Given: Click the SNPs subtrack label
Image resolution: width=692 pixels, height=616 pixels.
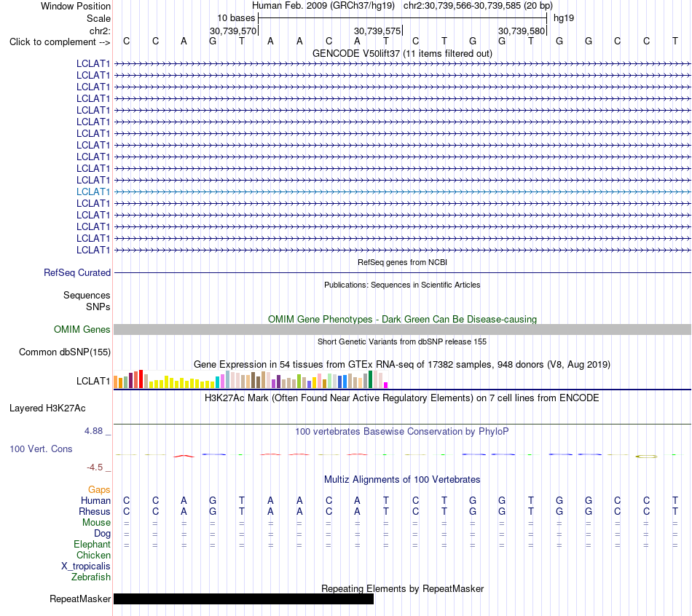Looking at the screenshot, I should (x=98, y=307).
